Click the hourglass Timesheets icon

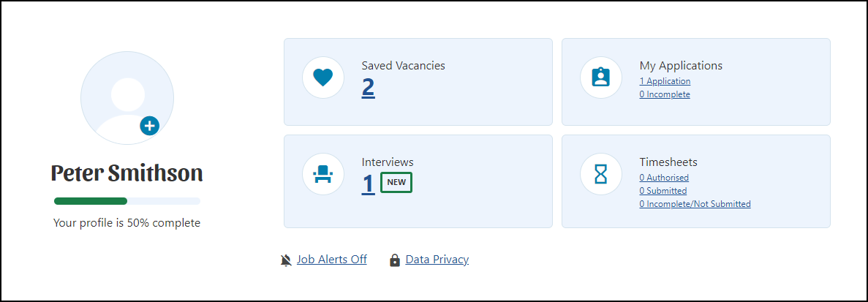[x=601, y=175]
